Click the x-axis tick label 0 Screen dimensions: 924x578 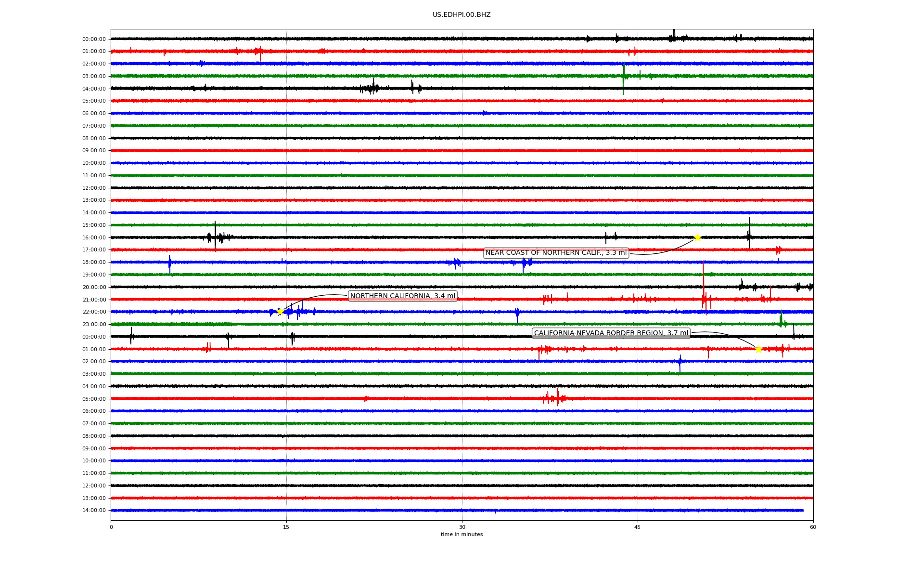point(111,527)
